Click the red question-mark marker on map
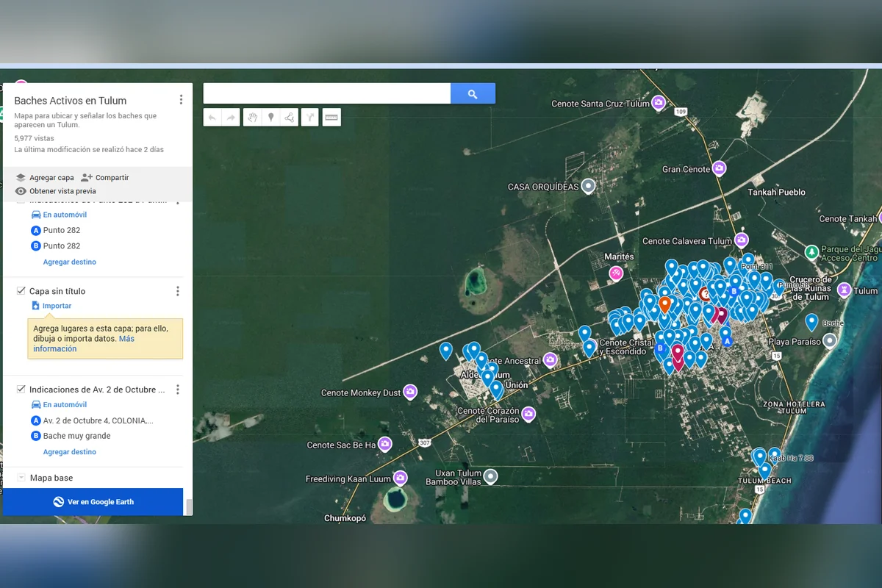 point(706,293)
